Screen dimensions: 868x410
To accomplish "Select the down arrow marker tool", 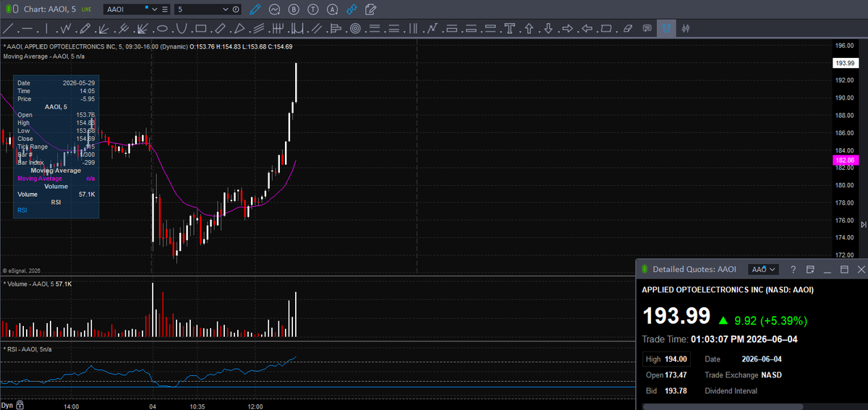I will pyautogui.click(x=548, y=29).
